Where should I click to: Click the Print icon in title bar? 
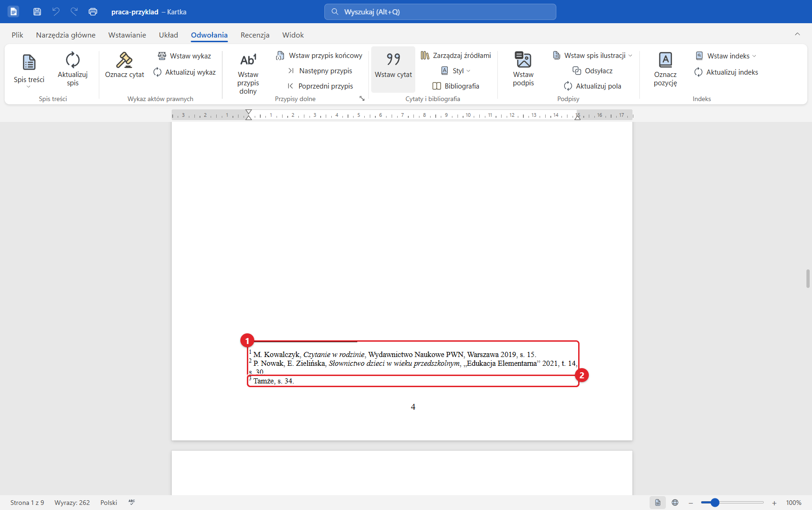(93, 12)
